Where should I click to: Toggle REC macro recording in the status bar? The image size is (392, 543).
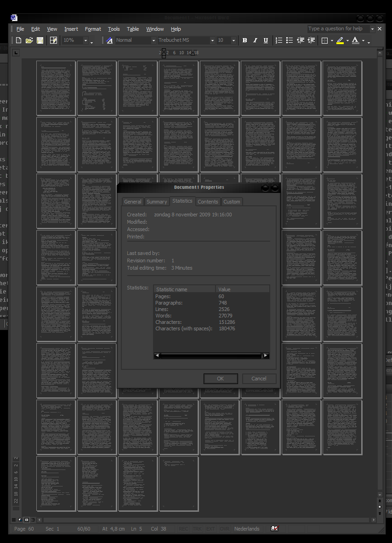click(183, 529)
